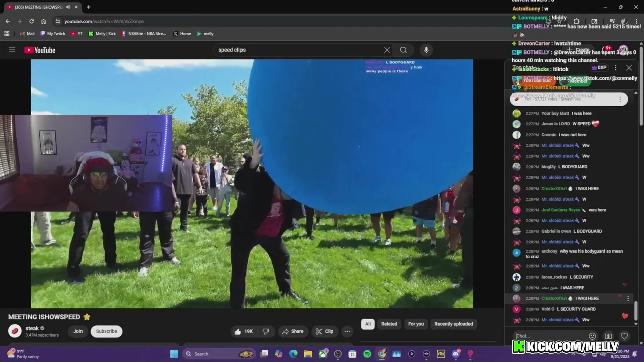Reload the current page
The width and height of the screenshot is (644, 362).
tap(31, 21)
